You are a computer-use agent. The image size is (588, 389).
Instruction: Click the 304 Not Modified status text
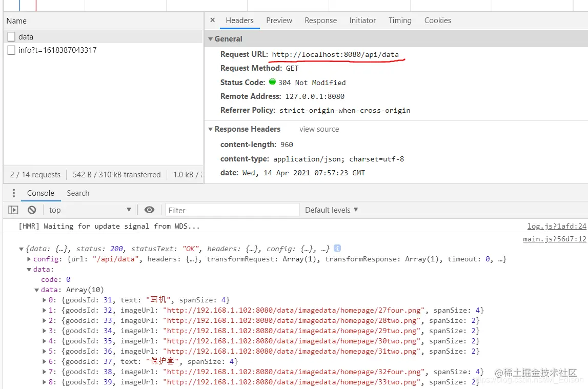tap(312, 83)
